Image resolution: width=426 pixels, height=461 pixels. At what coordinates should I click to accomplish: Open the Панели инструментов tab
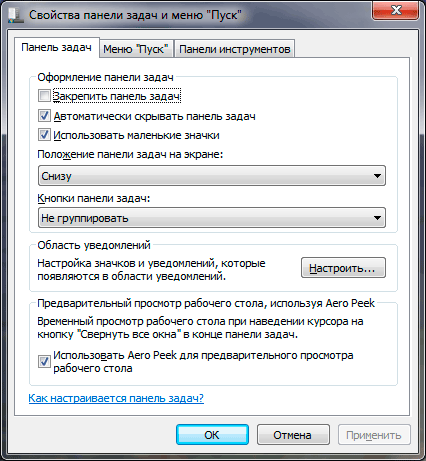[x=234, y=49]
